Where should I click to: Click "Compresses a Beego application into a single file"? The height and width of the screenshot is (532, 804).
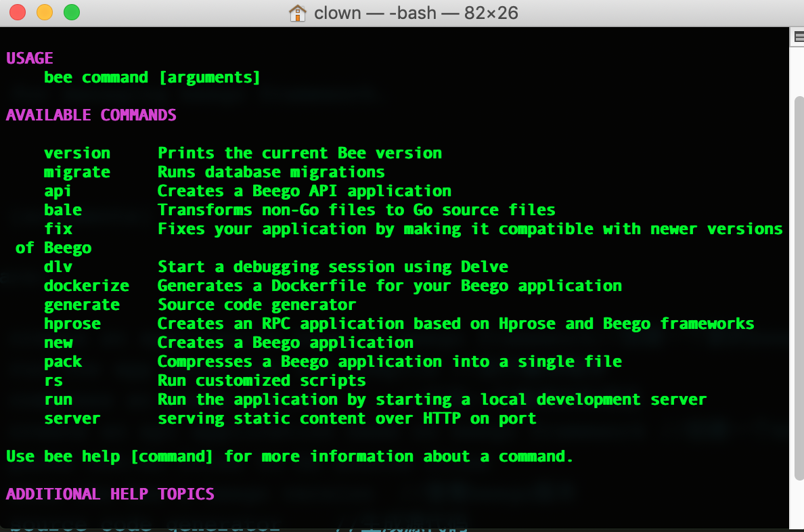pyautogui.click(x=390, y=362)
